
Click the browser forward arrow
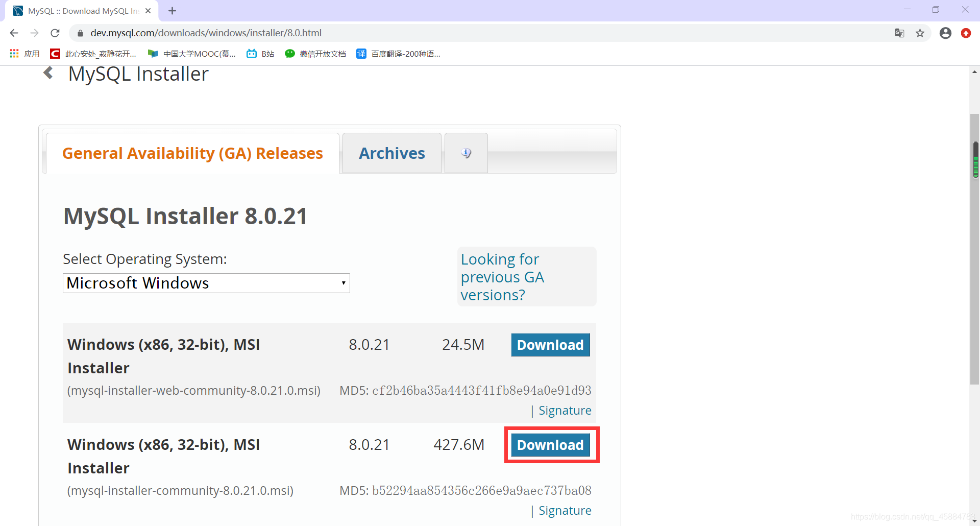click(34, 33)
